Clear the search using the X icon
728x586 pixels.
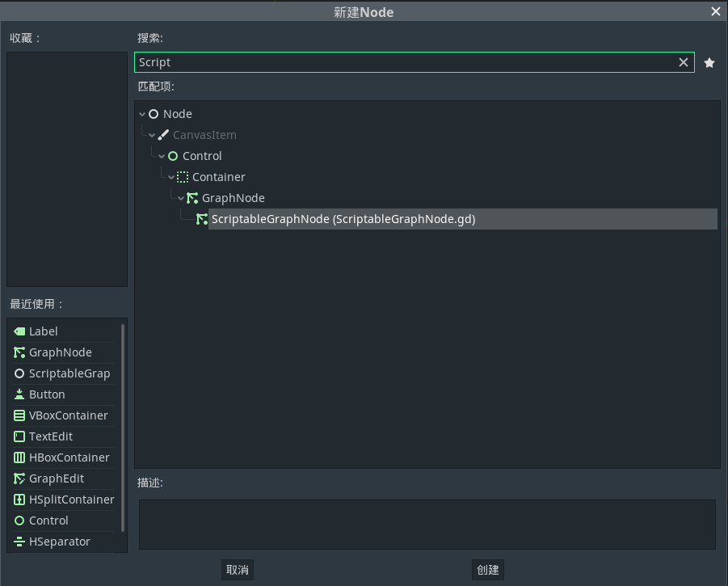683,61
